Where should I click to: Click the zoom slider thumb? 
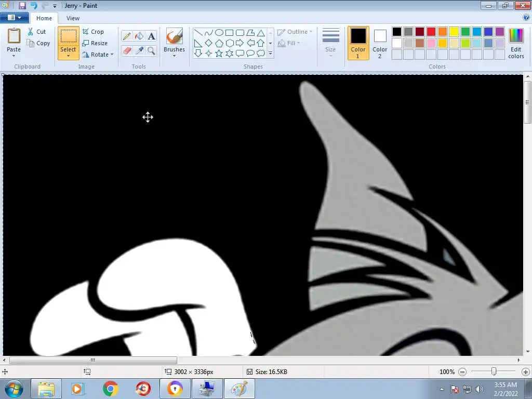(494, 372)
